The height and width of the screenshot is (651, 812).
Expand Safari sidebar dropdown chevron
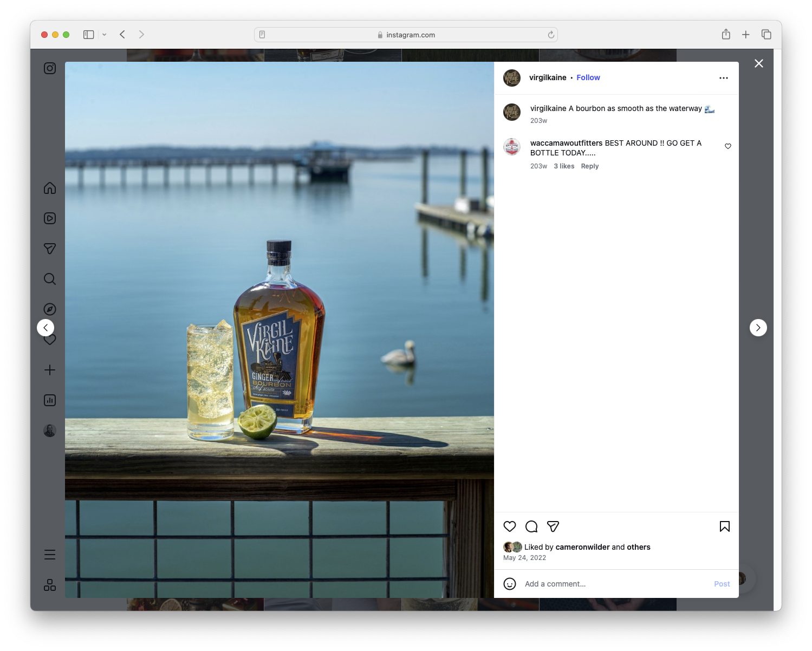(105, 35)
